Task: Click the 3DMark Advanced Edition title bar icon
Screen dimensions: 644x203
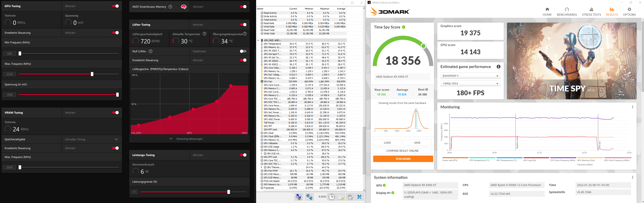Action: click(369, 2)
